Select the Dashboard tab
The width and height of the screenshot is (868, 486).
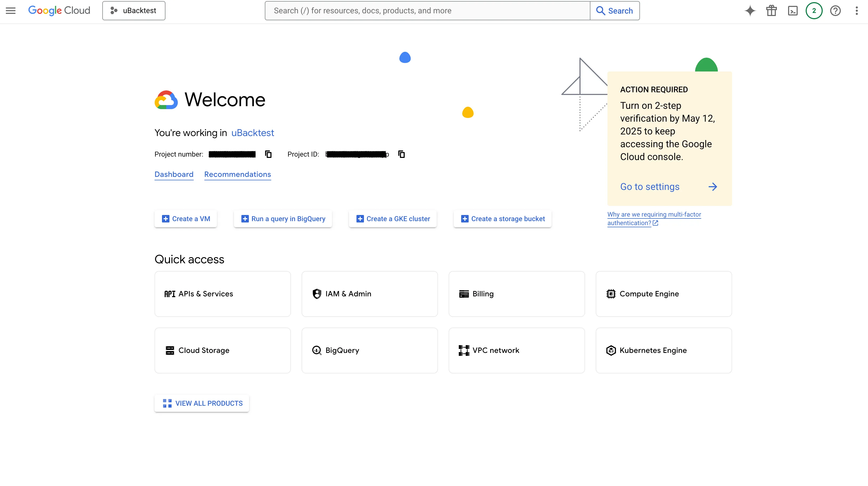[x=174, y=174]
